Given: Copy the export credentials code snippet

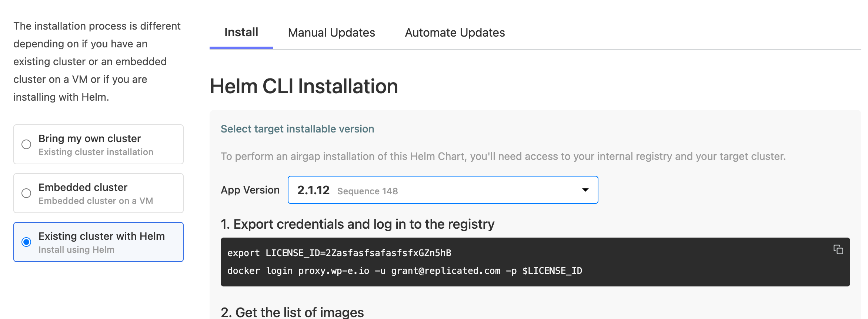Looking at the screenshot, I should [839, 249].
